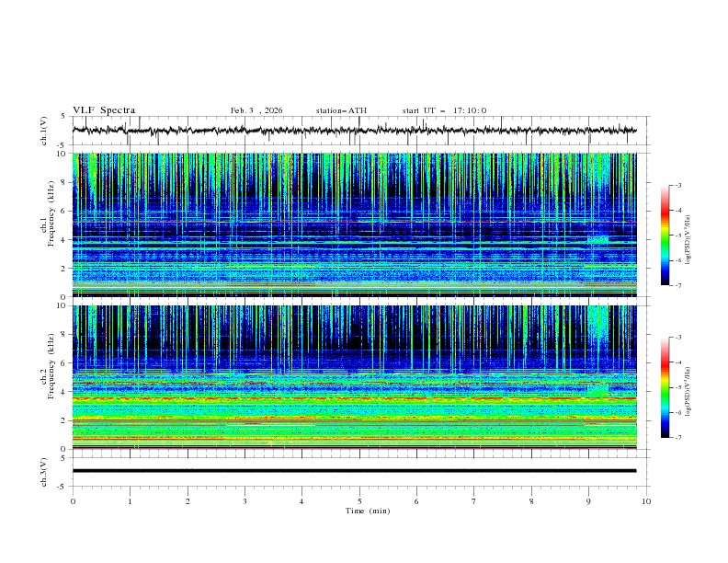The height and width of the screenshot is (563, 728).
Task: Click time axis tick label "2"
Action: pos(188,501)
